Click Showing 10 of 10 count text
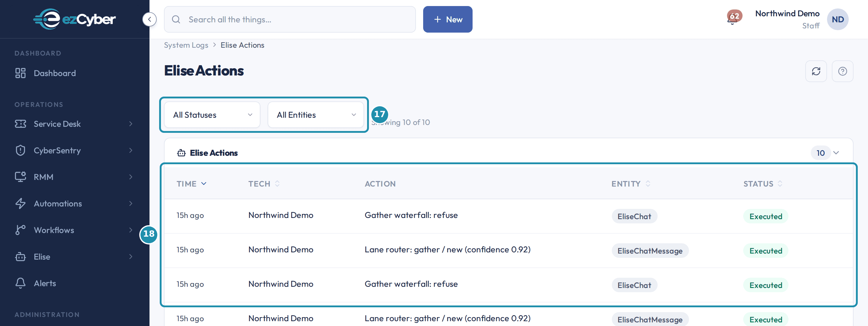 (x=400, y=122)
